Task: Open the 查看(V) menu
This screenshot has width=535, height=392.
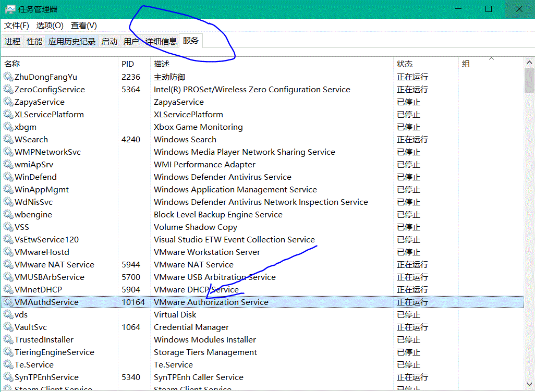Action: (x=83, y=26)
